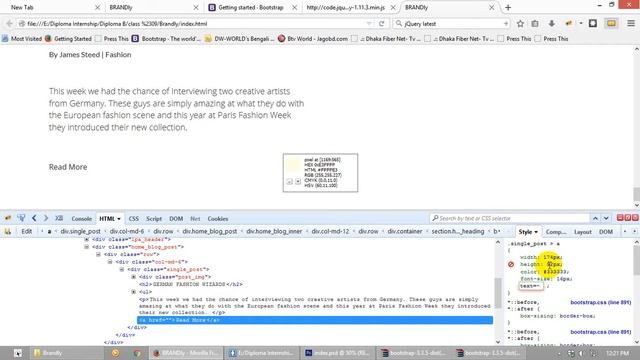The height and width of the screenshot is (360, 640).
Task: Expand the div class ips_header node
Action: 87,239
